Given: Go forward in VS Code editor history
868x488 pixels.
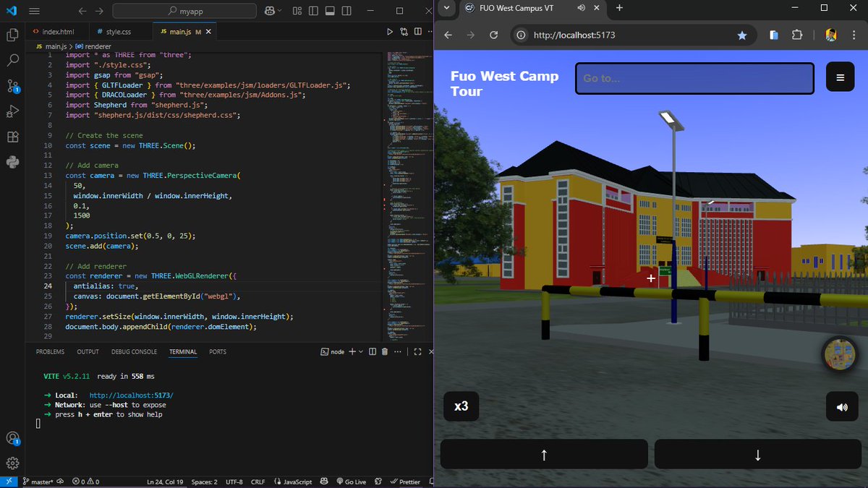Looking at the screenshot, I should 99,11.
